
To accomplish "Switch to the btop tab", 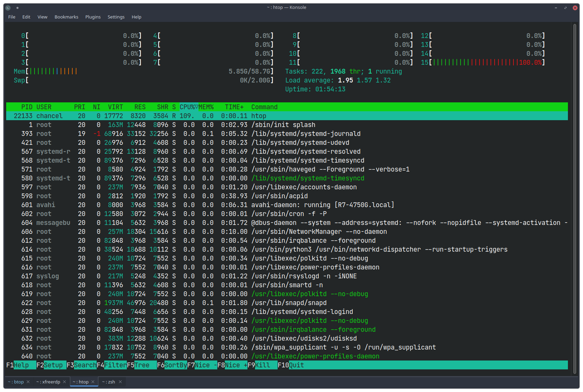I will (16, 382).
